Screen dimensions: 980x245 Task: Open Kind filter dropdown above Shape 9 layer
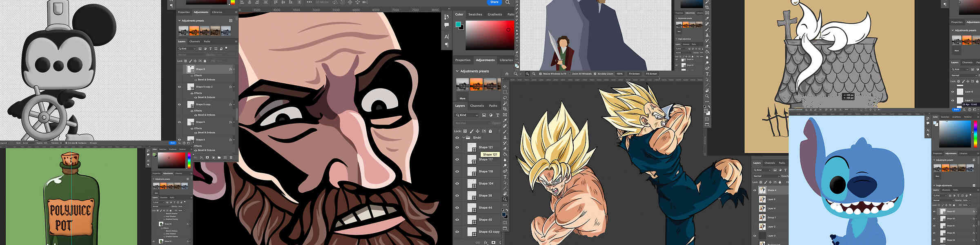click(x=187, y=49)
